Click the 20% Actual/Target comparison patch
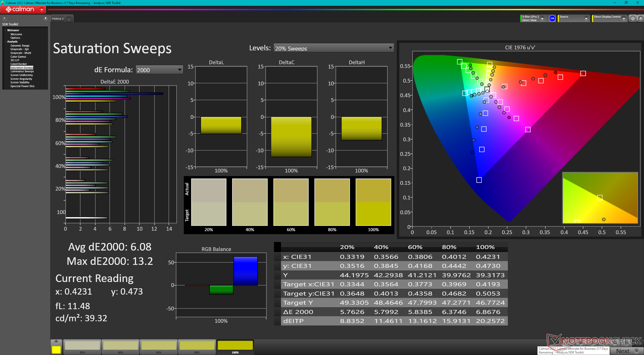Viewport: 644px width, 355px height. (209, 202)
